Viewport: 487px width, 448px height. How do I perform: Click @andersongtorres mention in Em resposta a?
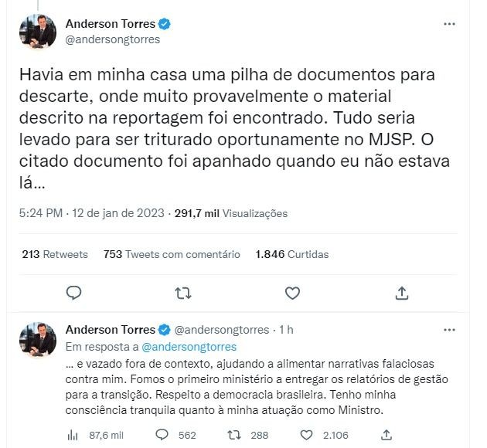[x=189, y=347]
